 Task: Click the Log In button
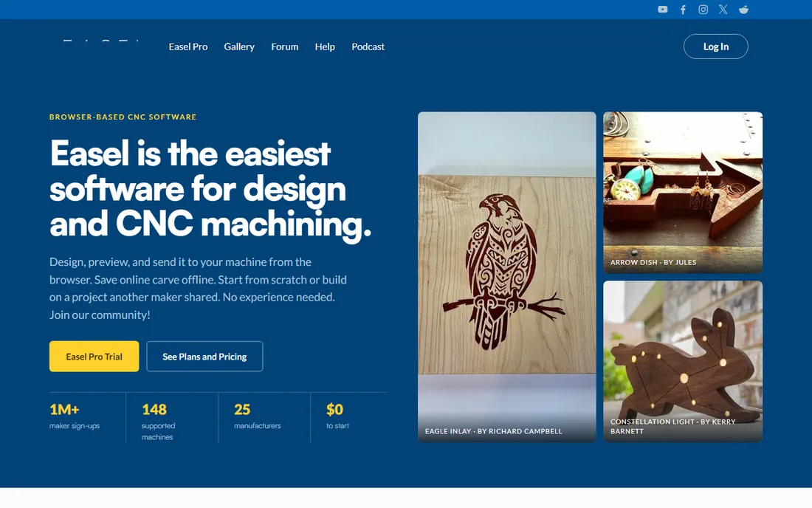tap(716, 47)
